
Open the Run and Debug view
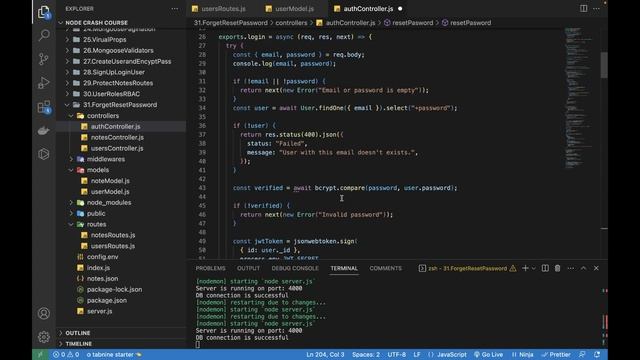coord(44,83)
